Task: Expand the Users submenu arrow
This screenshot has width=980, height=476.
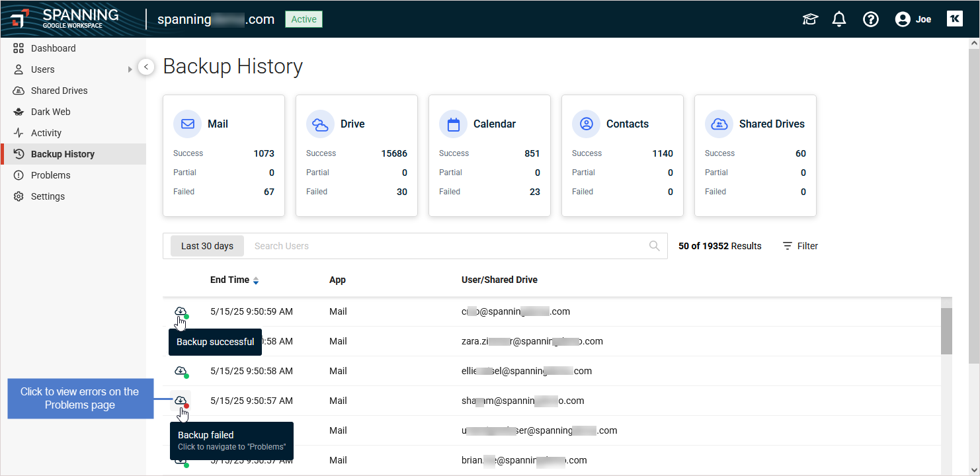Action: (x=130, y=69)
